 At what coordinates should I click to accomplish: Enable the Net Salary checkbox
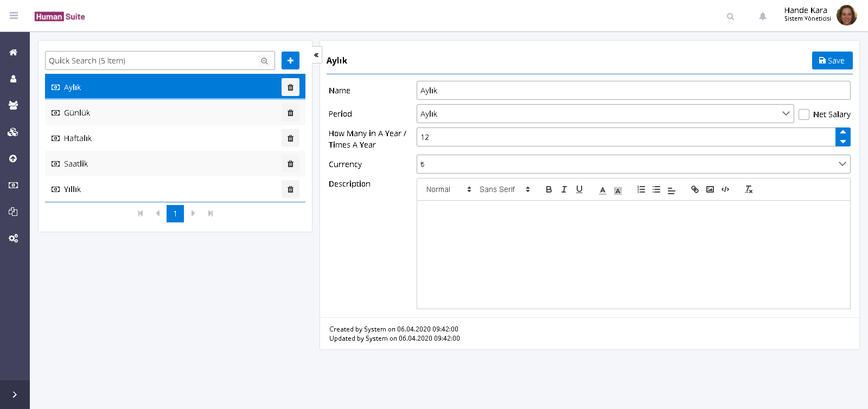coord(804,114)
